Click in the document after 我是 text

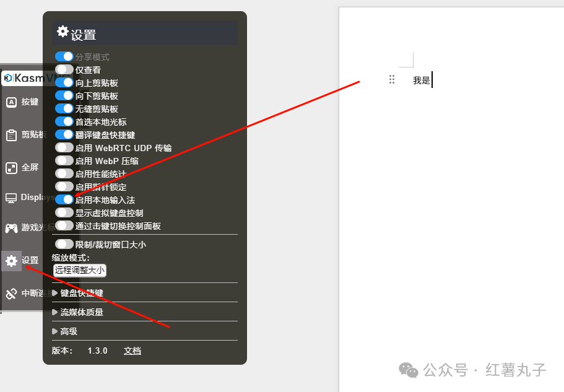coord(433,80)
